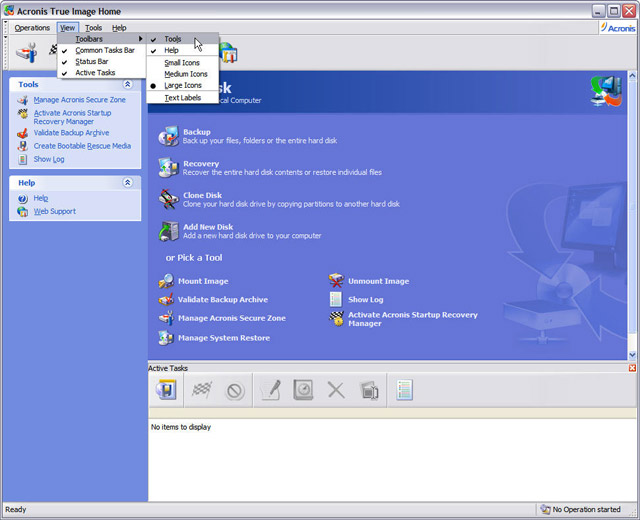Click the Manage System Restore icon
Viewport: 640px width, 520px height.
tap(166, 338)
